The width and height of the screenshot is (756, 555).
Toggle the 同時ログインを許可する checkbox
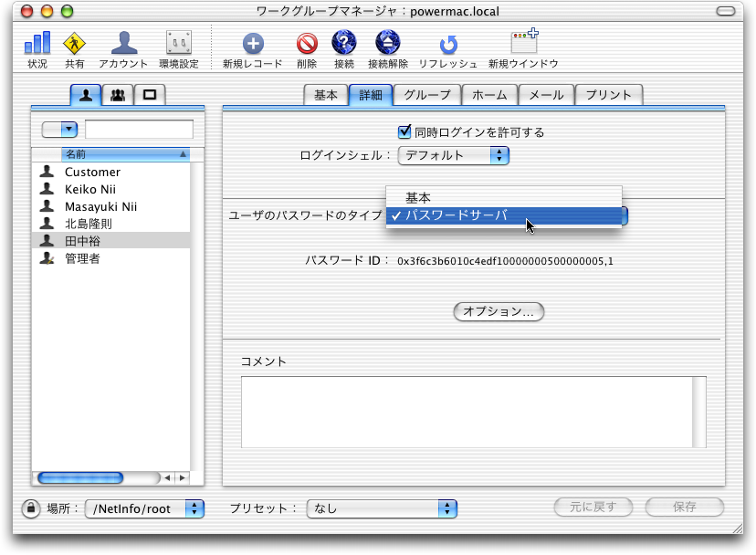coord(404,132)
